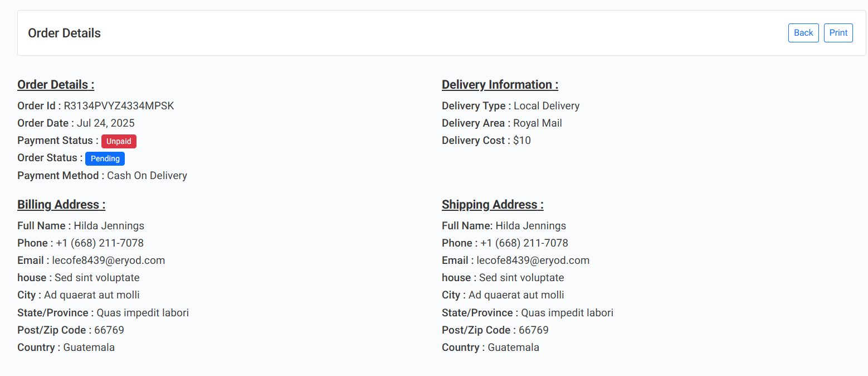This screenshot has height=376, width=868.
Task: Select the Royal Mail delivery area text
Action: 537,123
